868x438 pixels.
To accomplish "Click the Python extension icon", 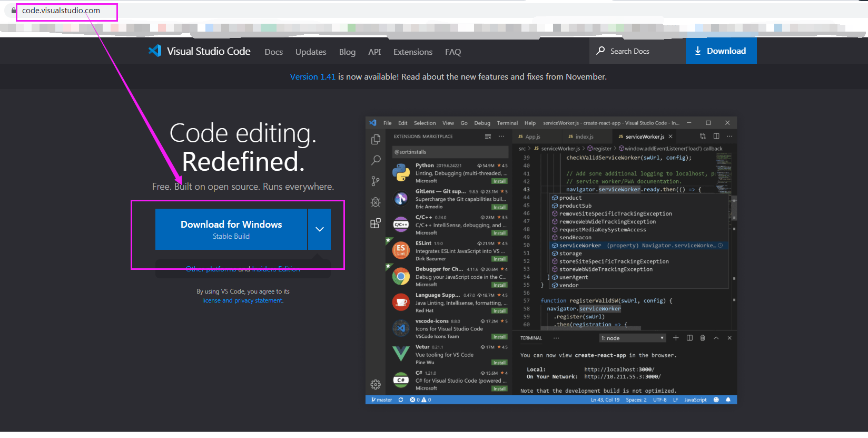I will (401, 172).
